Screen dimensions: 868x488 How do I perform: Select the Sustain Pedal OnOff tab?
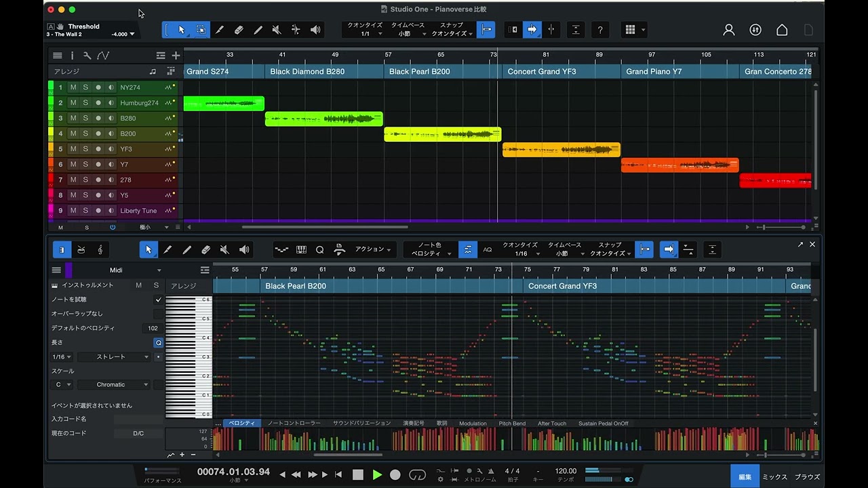604,424
